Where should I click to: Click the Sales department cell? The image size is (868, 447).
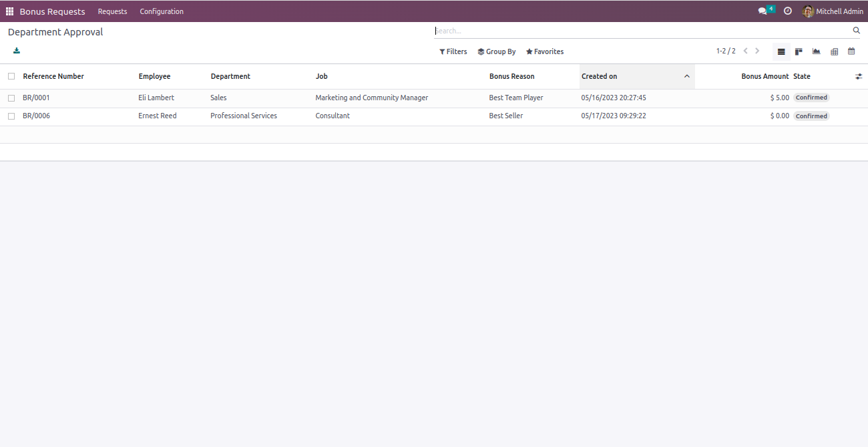pyautogui.click(x=218, y=98)
